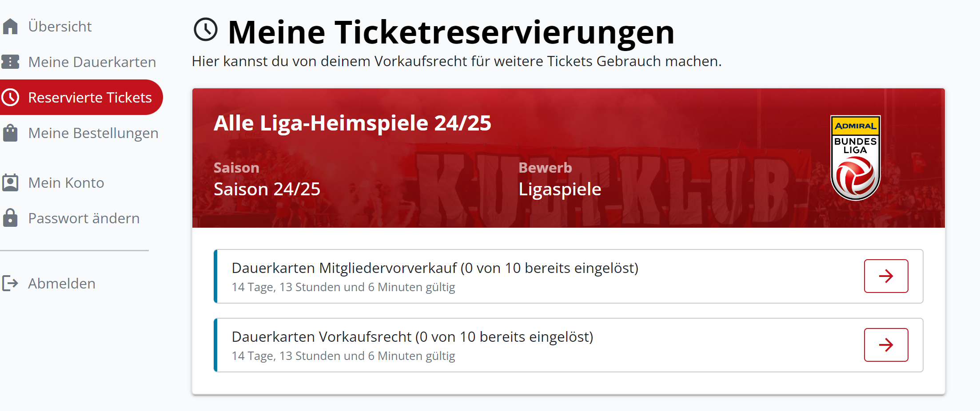Click the padlock icon beside Passwort ändern
Viewport: 980px width, 411px height.
[x=10, y=218]
